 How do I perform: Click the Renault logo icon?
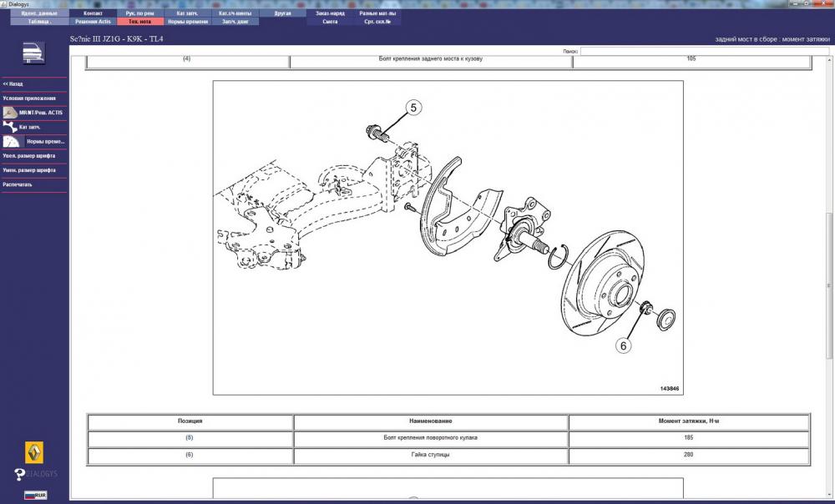pyautogui.click(x=34, y=452)
